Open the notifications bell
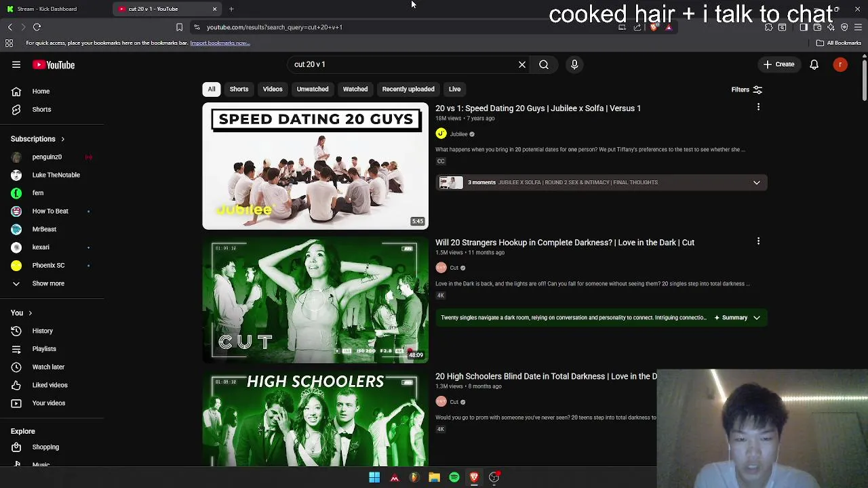868x488 pixels. click(x=814, y=65)
